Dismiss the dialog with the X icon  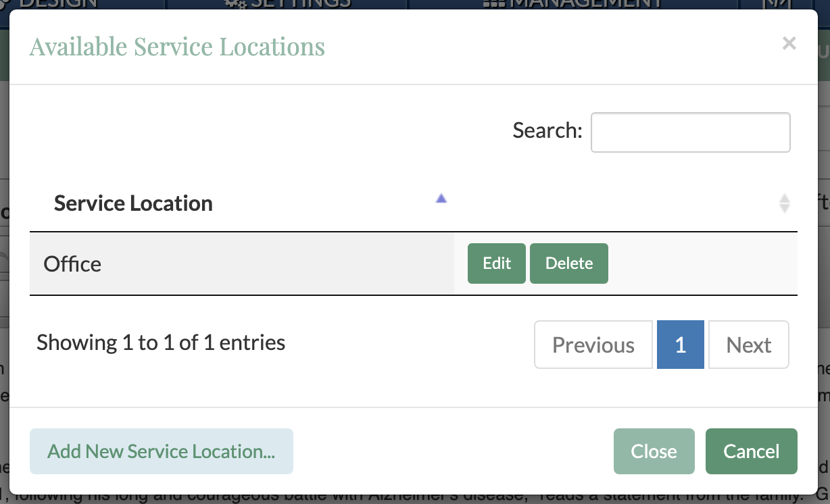click(x=789, y=44)
